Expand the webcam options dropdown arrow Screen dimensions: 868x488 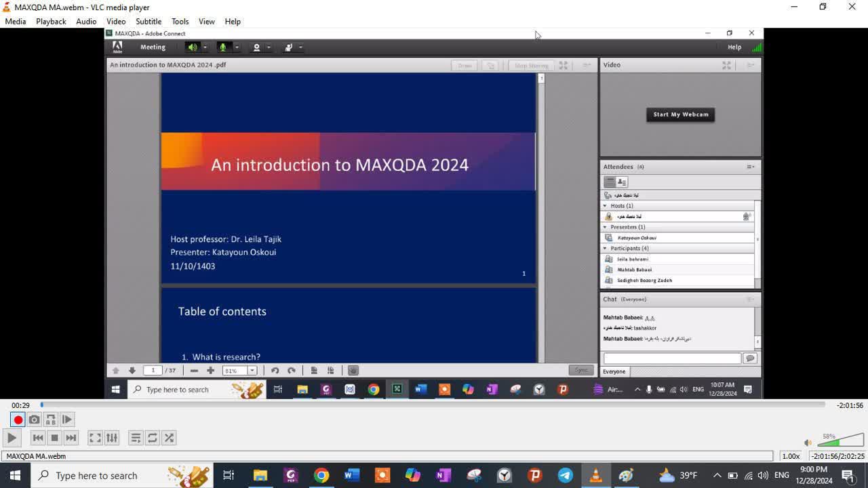[269, 47]
